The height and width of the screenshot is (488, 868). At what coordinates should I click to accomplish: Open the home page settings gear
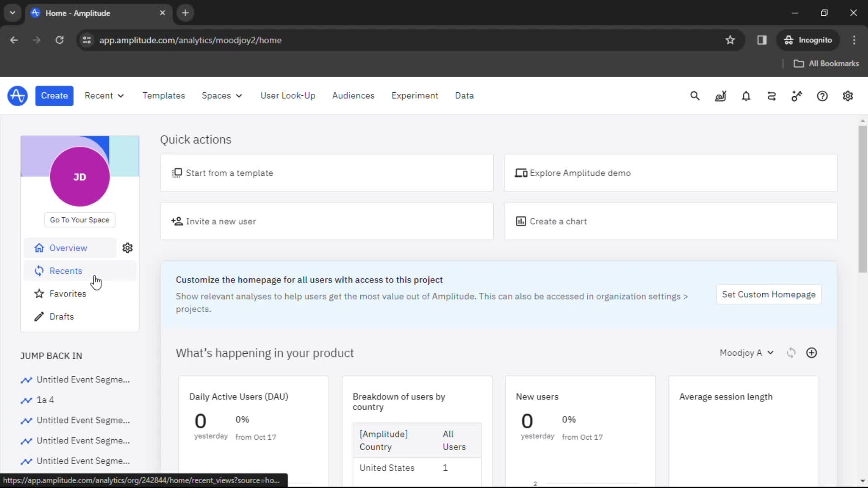pos(127,248)
